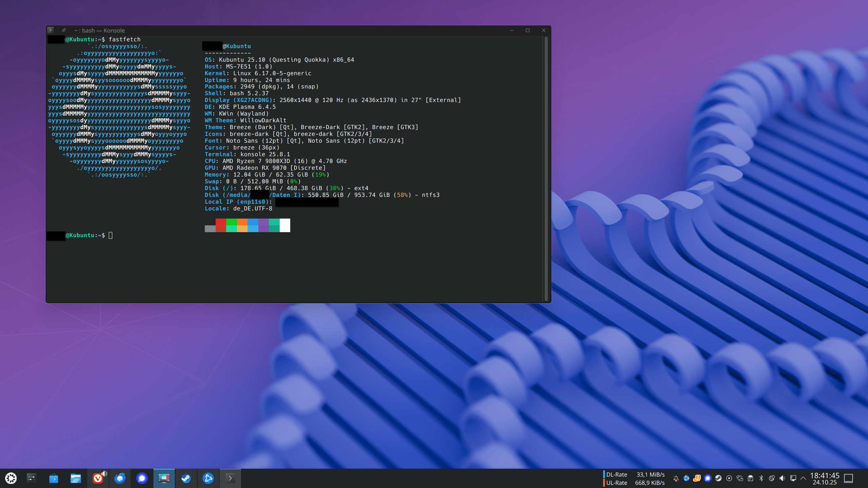Toggle Do Not Disturb notifications bell
The width and height of the screenshot is (868, 488).
(x=676, y=478)
